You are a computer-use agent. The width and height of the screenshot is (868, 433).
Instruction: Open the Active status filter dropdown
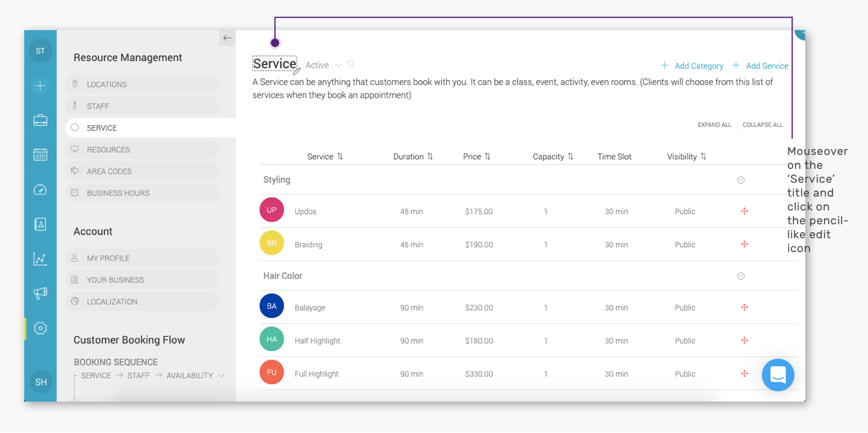point(323,65)
